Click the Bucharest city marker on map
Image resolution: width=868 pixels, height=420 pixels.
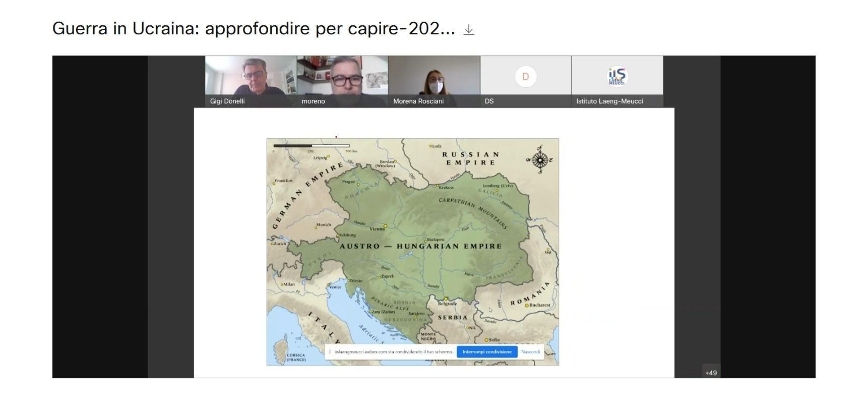click(527, 306)
